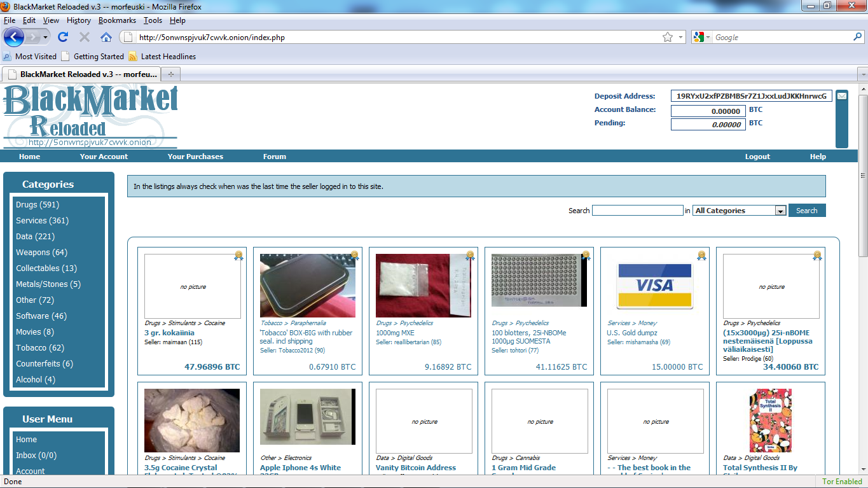Image resolution: width=868 pixels, height=488 pixels.
Task: Open the View menu
Action: [51, 20]
